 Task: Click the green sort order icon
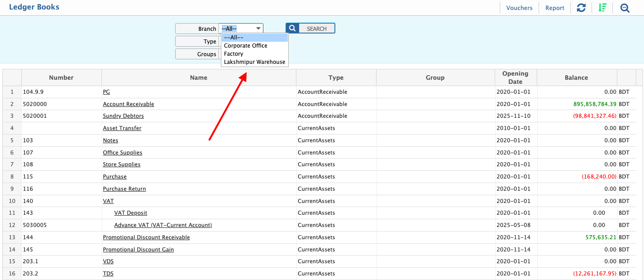[602, 8]
